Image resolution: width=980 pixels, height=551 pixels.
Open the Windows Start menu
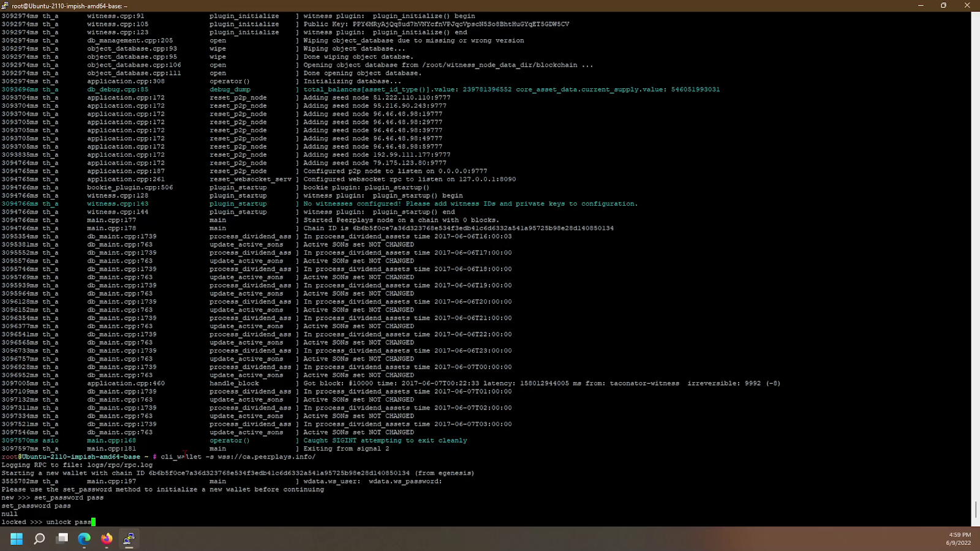click(17, 539)
